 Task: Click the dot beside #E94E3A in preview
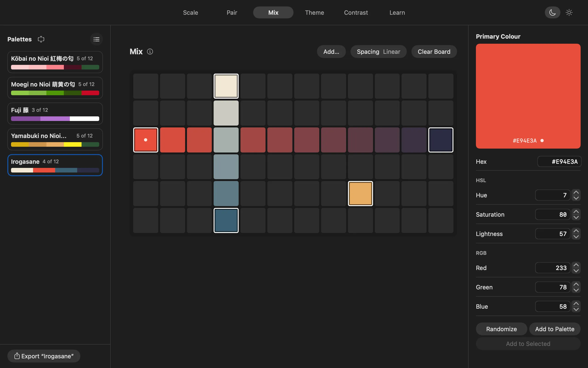tap(542, 141)
